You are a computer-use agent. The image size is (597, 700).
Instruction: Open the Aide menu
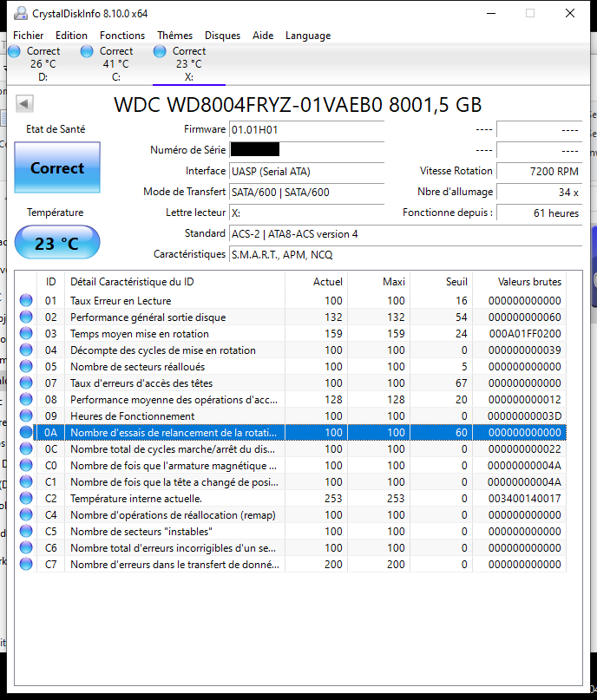263,36
